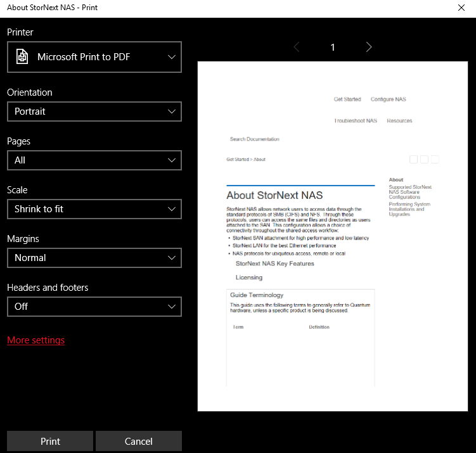This screenshot has width=476, height=453.
Task: Click the printer document icon in Printer box
Action: [x=22, y=57]
